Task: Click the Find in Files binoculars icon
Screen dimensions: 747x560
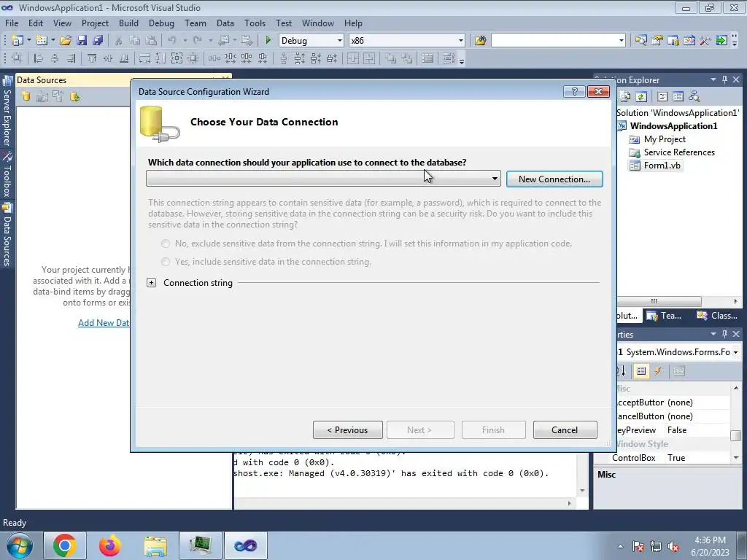Action: [x=480, y=41]
